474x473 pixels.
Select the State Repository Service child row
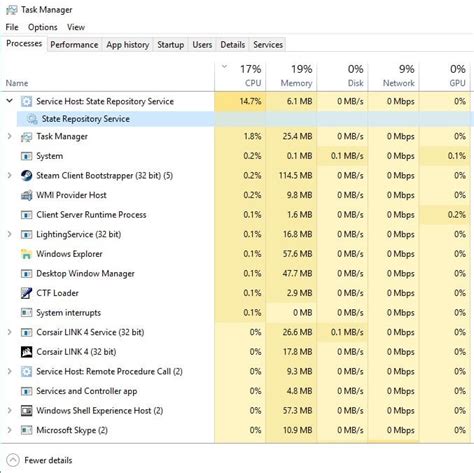tap(245, 119)
